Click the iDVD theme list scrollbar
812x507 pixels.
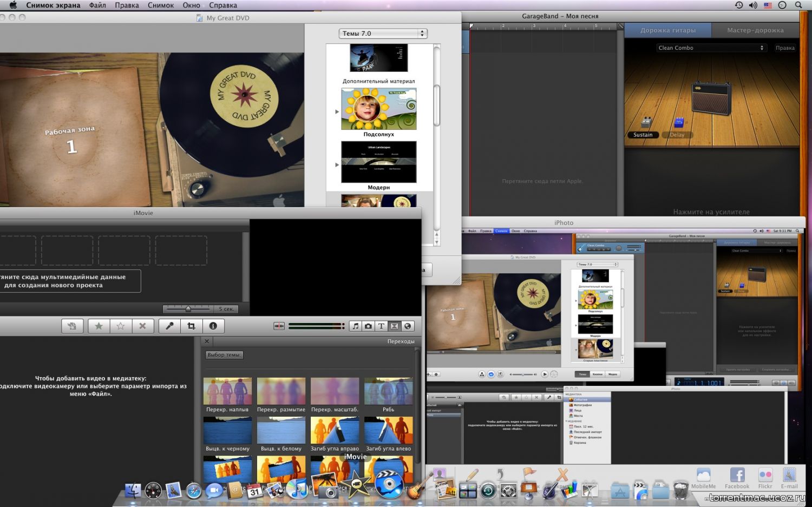click(437, 106)
